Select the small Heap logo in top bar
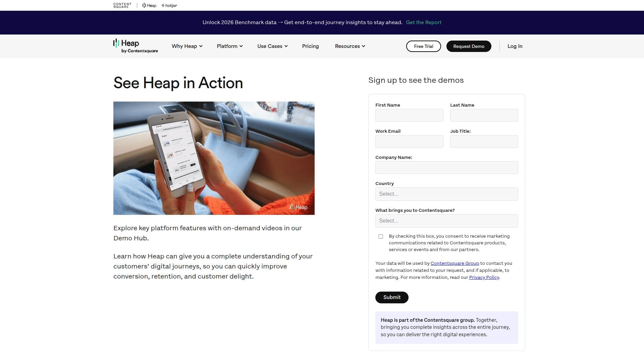 click(149, 5)
